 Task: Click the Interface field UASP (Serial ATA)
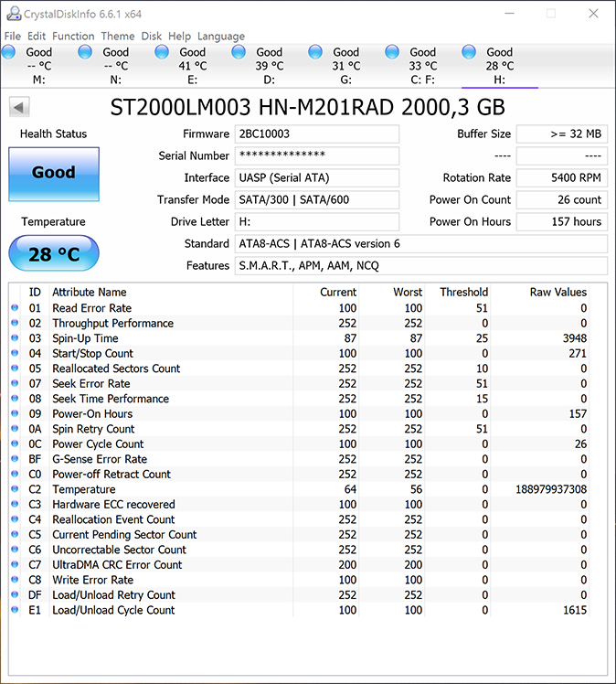pyautogui.click(x=317, y=177)
